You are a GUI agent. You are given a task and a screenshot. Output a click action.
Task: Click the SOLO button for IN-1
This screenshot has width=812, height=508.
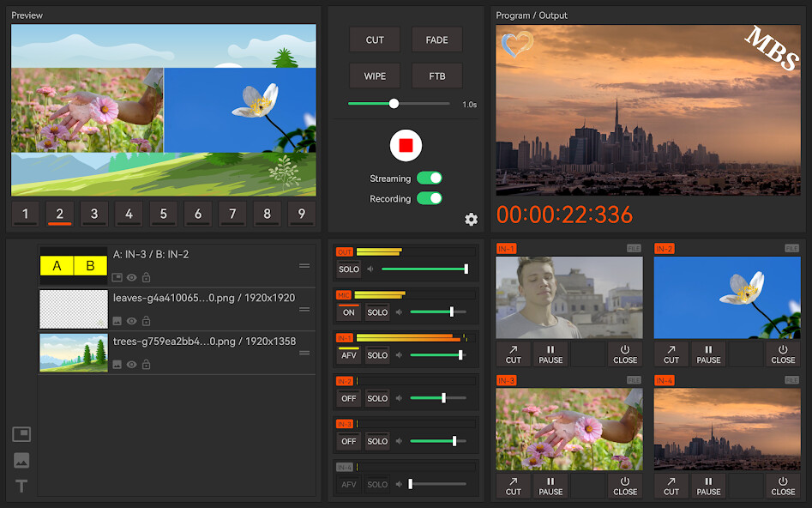click(x=377, y=355)
